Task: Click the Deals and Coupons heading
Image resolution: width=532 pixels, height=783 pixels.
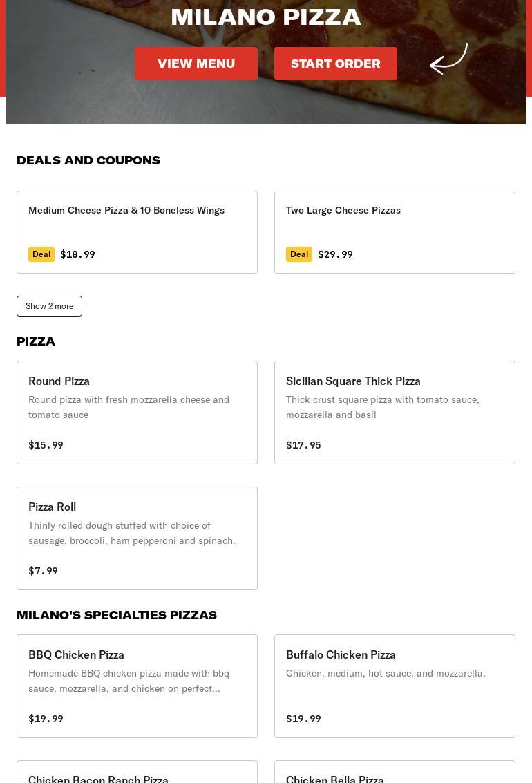Action: (x=88, y=160)
